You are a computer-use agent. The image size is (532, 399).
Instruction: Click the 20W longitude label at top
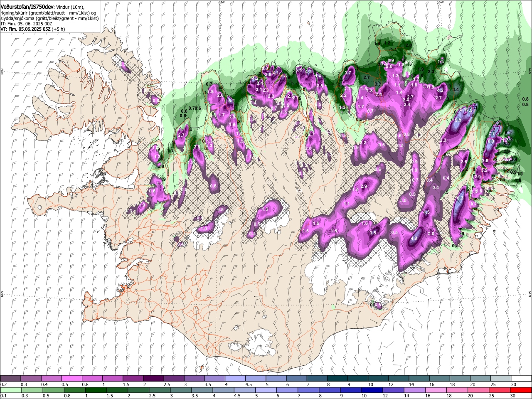[x=221, y=2]
